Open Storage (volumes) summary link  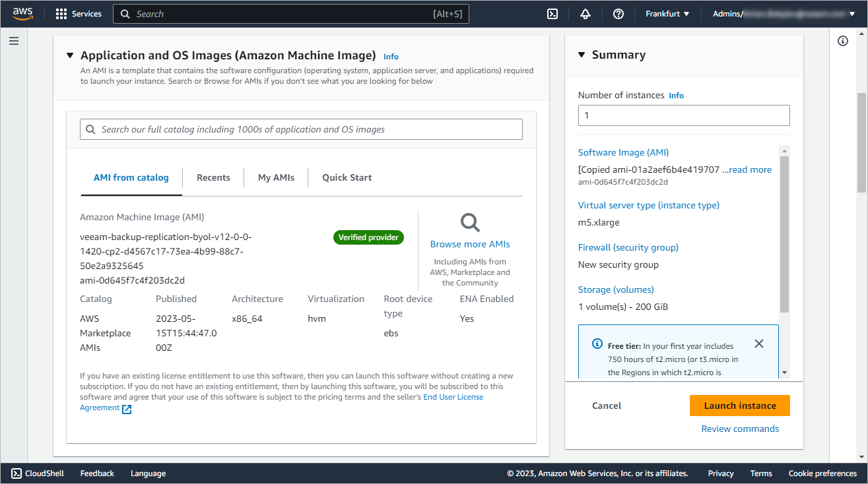click(616, 289)
